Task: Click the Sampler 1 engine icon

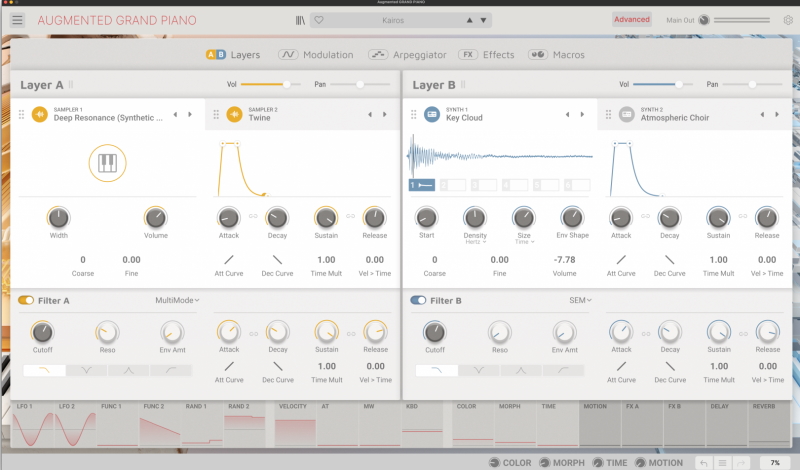Action: pos(40,114)
